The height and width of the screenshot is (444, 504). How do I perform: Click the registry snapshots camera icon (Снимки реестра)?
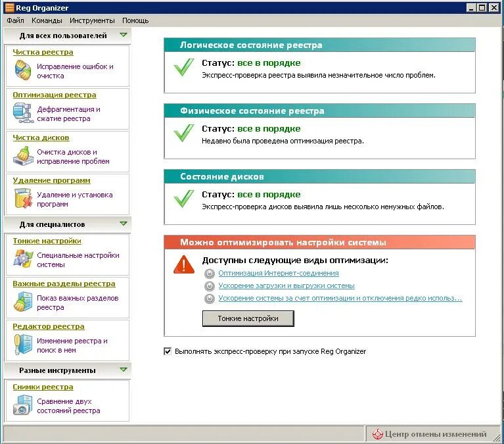point(23,405)
